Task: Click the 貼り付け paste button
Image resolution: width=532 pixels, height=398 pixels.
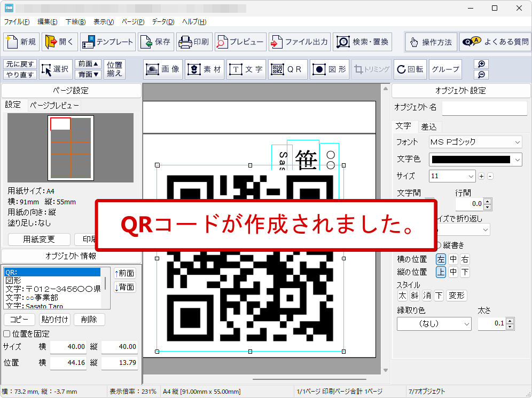Action: pyautogui.click(x=54, y=320)
